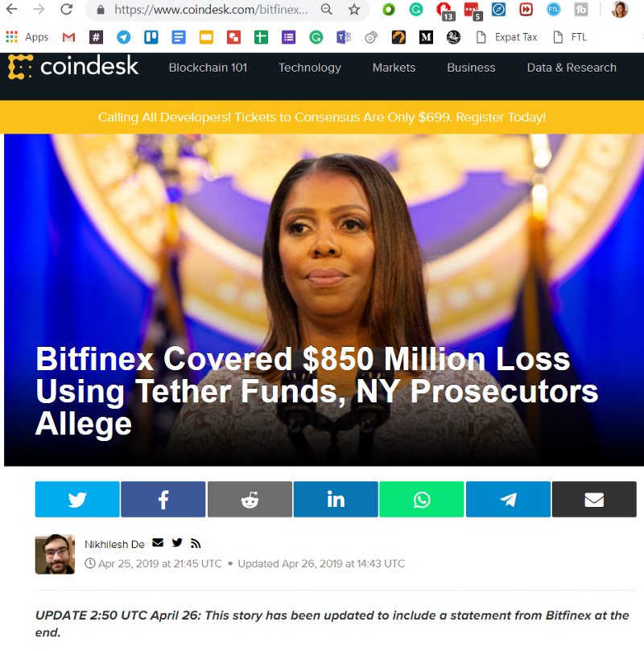This screenshot has height=651, width=644.
Task: Share article via the Twitter button
Action: pyautogui.click(x=77, y=499)
